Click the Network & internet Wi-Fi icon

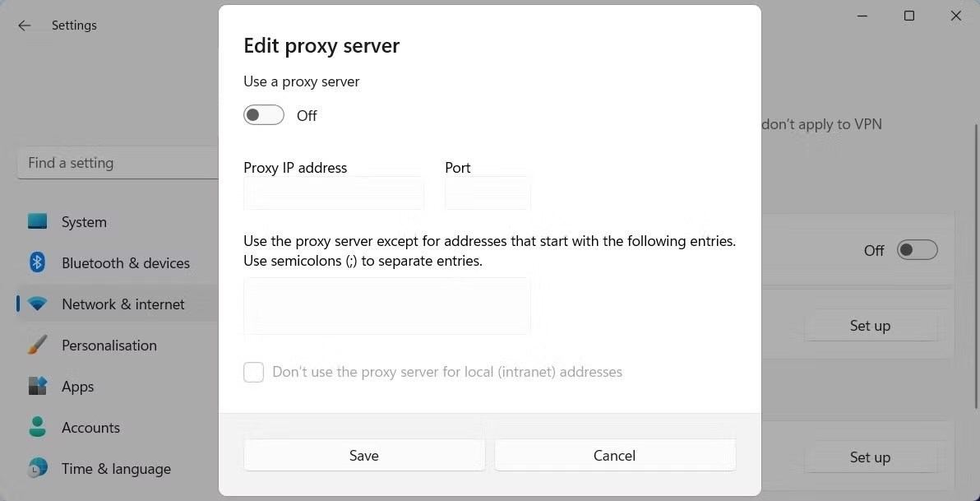click(37, 304)
